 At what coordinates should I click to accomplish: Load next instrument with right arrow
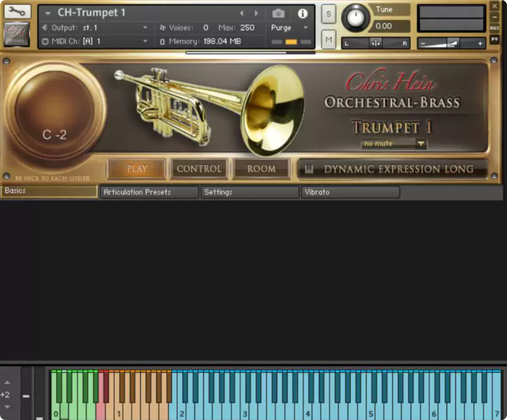point(256,13)
